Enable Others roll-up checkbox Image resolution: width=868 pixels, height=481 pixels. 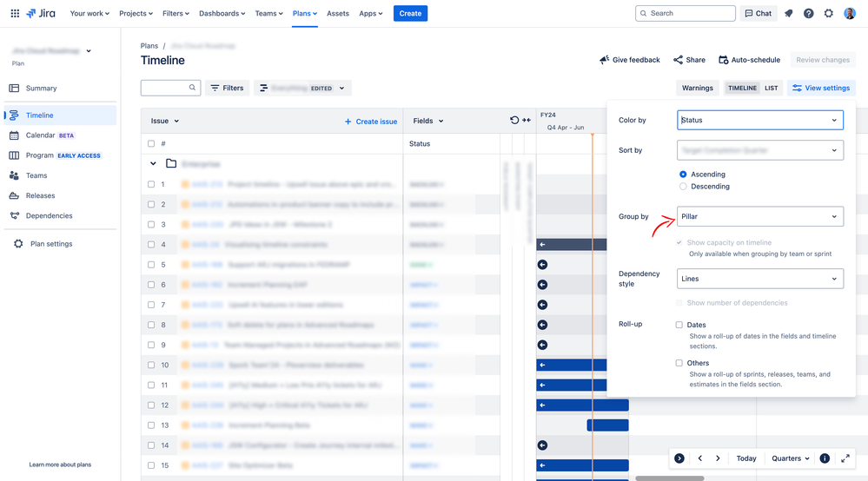[679, 363]
